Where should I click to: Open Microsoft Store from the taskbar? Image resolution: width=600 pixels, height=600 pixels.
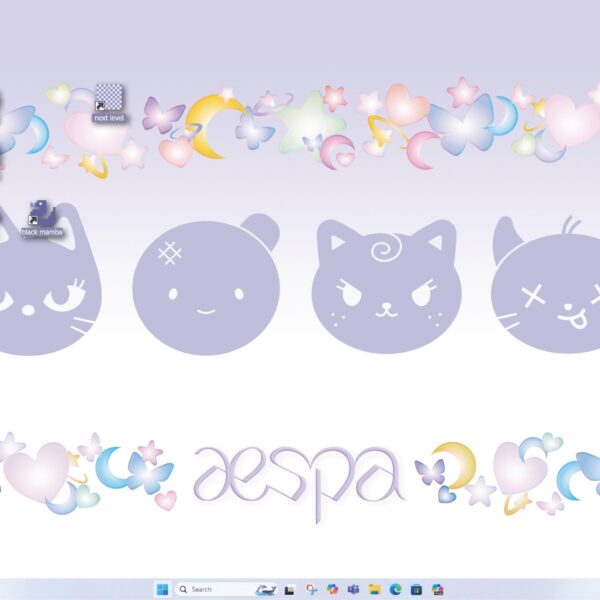coord(416,590)
